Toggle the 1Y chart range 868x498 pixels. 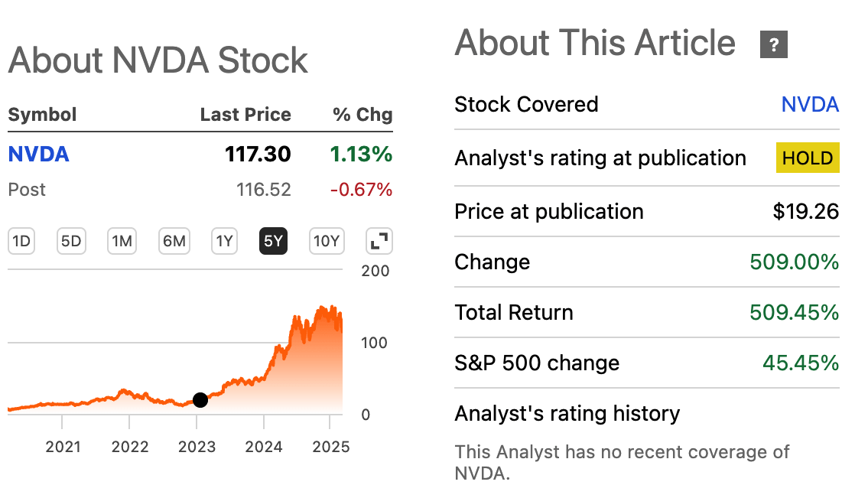[x=223, y=240]
